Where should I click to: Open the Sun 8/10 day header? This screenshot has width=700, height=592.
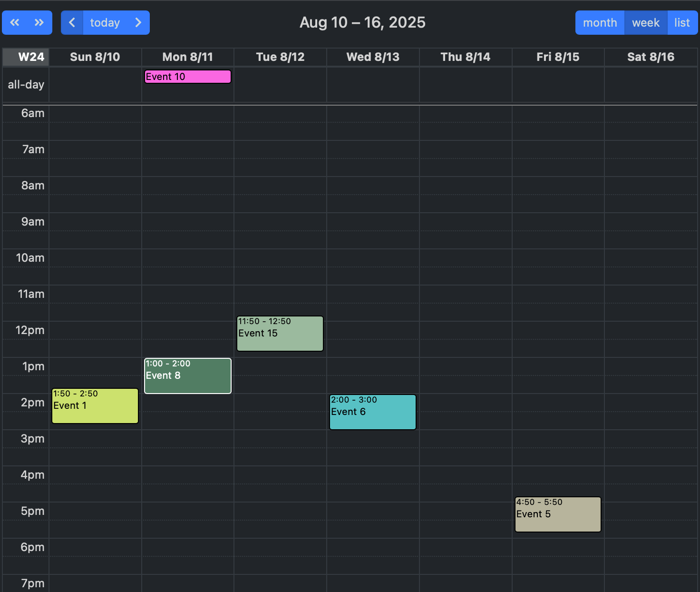click(95, 57)
